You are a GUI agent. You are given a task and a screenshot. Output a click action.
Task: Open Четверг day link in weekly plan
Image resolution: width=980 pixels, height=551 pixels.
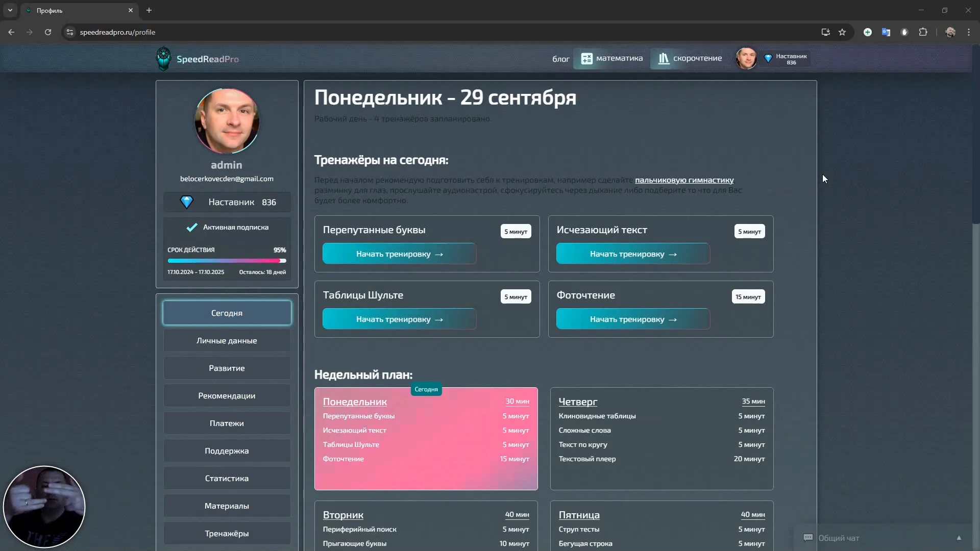pyautogui.click(x=578, y=402)
